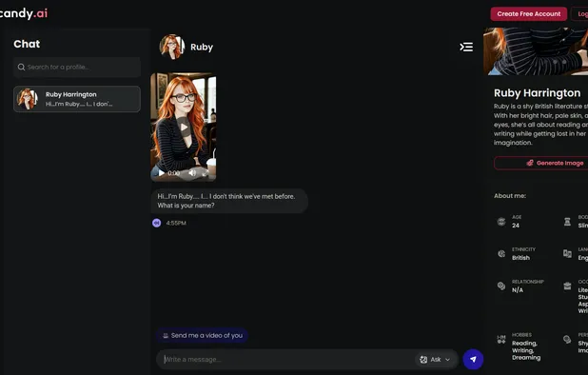Click Ruby's profile description paragraph
This screenshot has width=588, height=375.
(540, 125)
